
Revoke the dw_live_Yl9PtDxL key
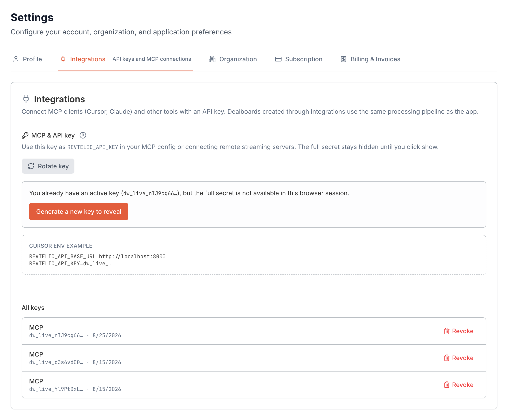coord(458,385)
